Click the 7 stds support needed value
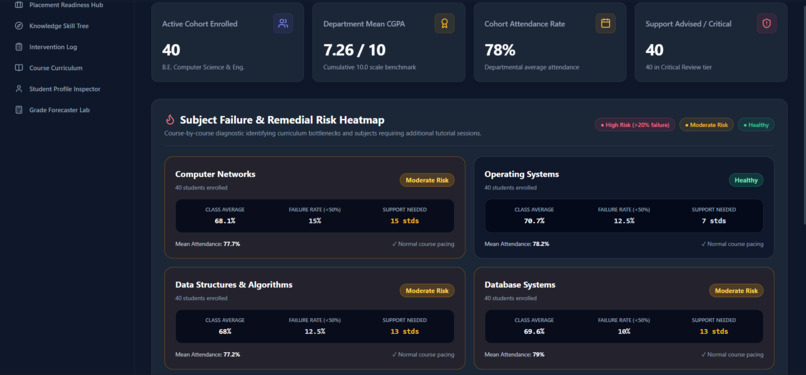Screen dimensions: 806x375 [713, 221]
